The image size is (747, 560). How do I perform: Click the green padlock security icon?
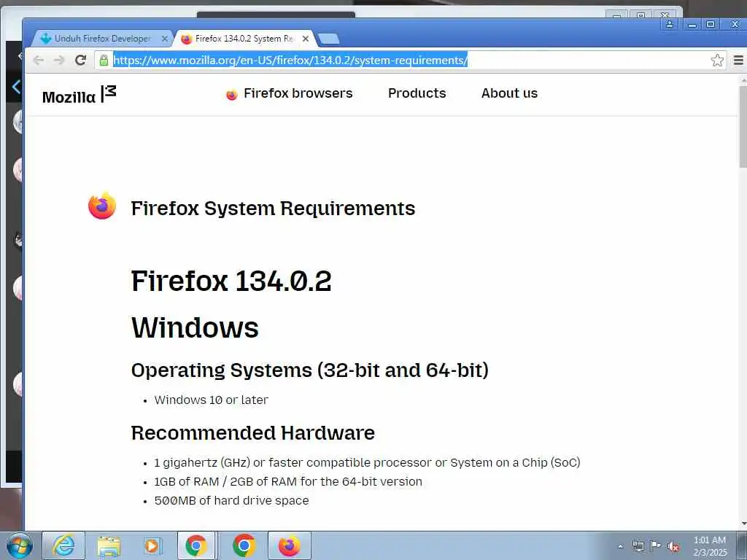click(104, 60)
